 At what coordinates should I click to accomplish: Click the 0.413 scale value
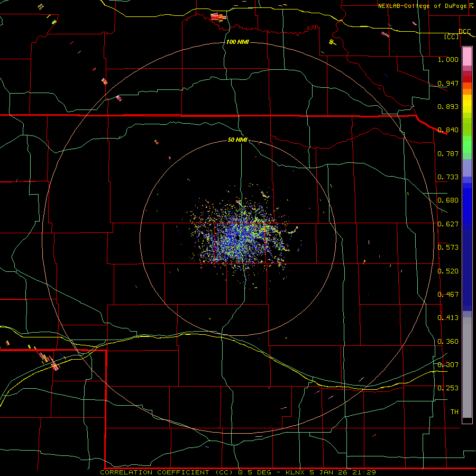[448, 318]
